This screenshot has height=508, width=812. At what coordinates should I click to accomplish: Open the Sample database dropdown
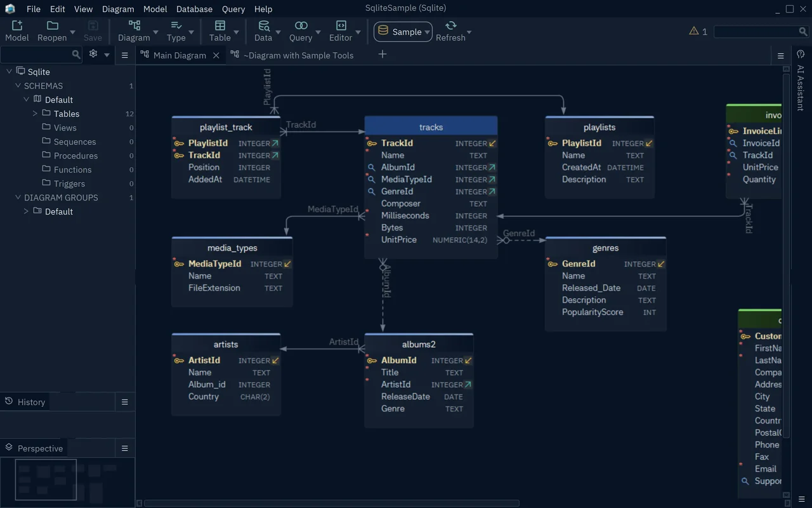[x=403, y=32]
